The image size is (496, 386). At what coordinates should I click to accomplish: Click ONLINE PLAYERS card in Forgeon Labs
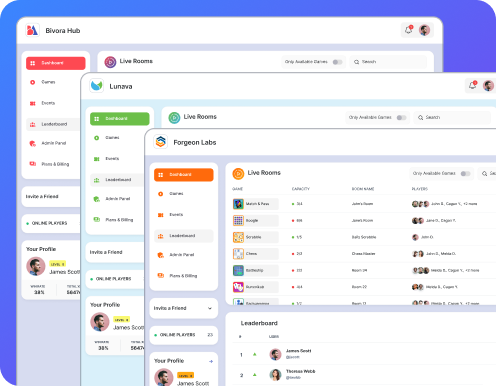pos(184,335)
